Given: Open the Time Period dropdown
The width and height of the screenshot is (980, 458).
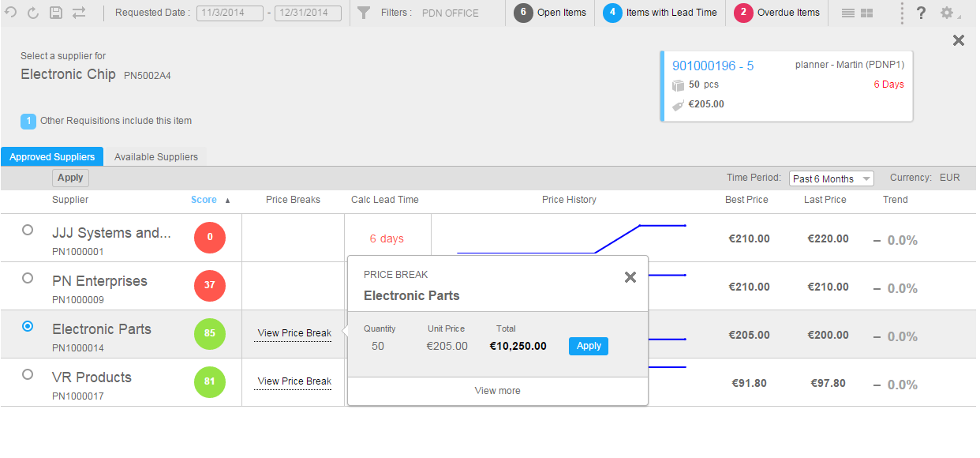Looking at the screenshot, I should 831,178.
